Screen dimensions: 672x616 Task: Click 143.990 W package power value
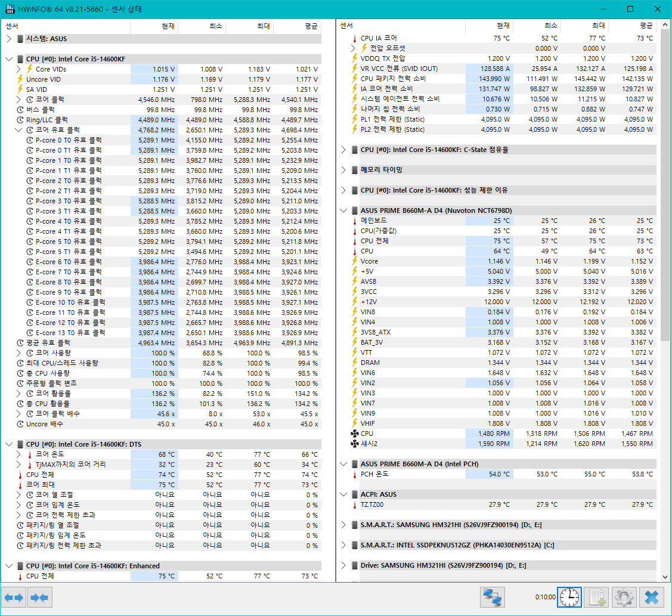(494, 79)
